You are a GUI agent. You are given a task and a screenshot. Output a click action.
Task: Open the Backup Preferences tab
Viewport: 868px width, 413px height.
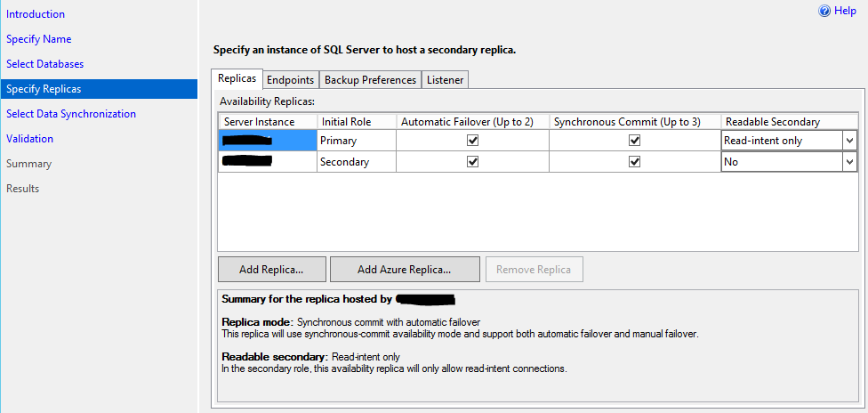370,80
